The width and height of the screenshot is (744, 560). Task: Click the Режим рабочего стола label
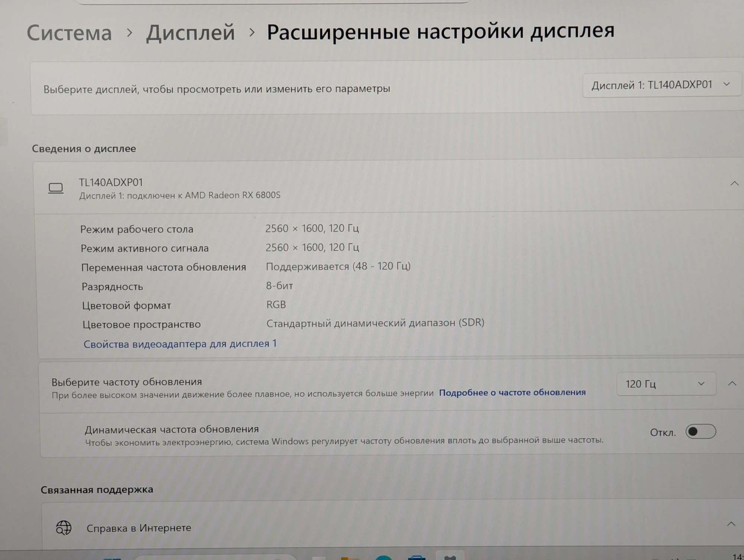coord(137,229)
